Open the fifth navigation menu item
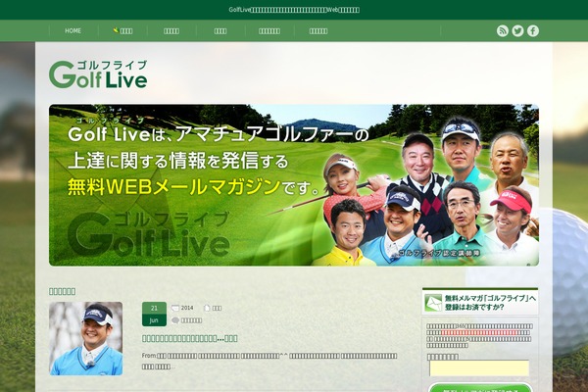The width and height of the screenshot is (588, 392). point(269,31)
